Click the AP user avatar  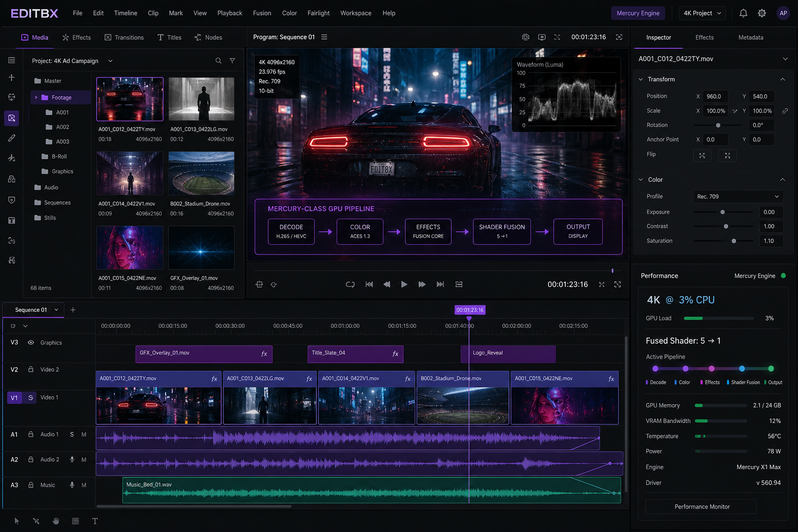point(783,13)
